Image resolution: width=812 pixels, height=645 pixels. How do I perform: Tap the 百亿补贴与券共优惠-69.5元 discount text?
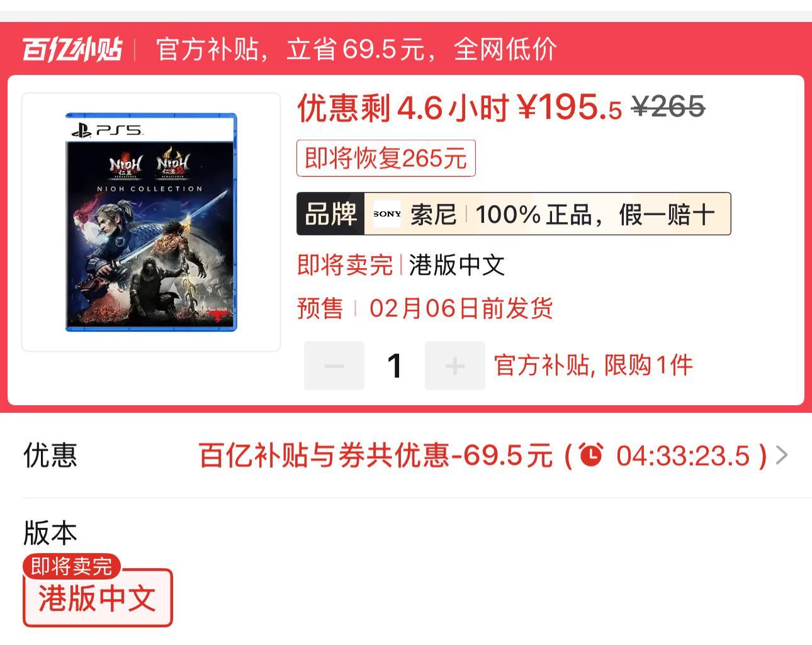point(376,455)
